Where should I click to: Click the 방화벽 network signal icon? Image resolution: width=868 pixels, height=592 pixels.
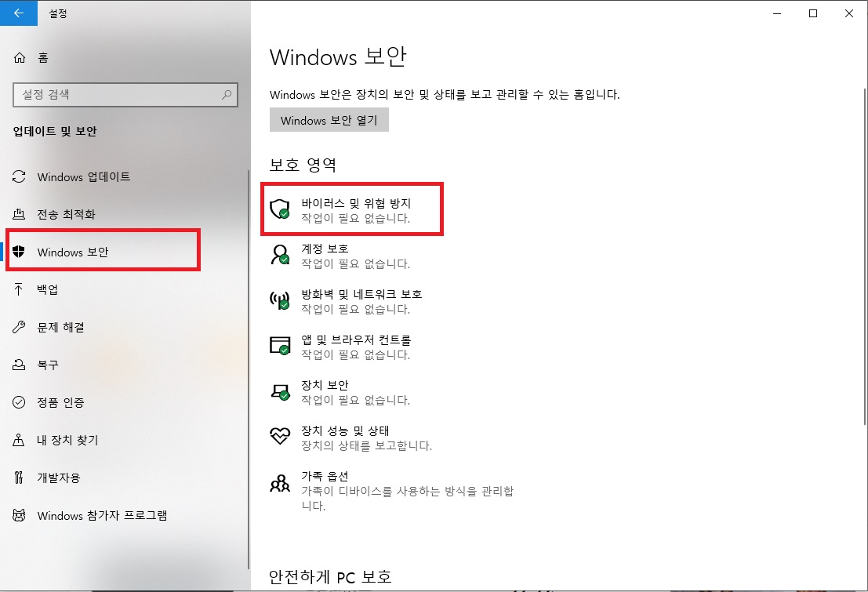tap(280, 300)
